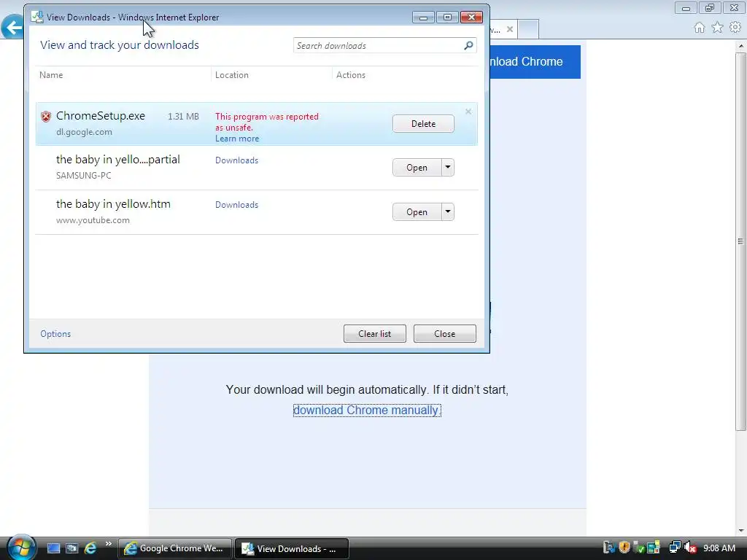This screenshot has width=747, height=560.
Task: Go back with the Internet Explorer back arrow
Action: point(12,27)
